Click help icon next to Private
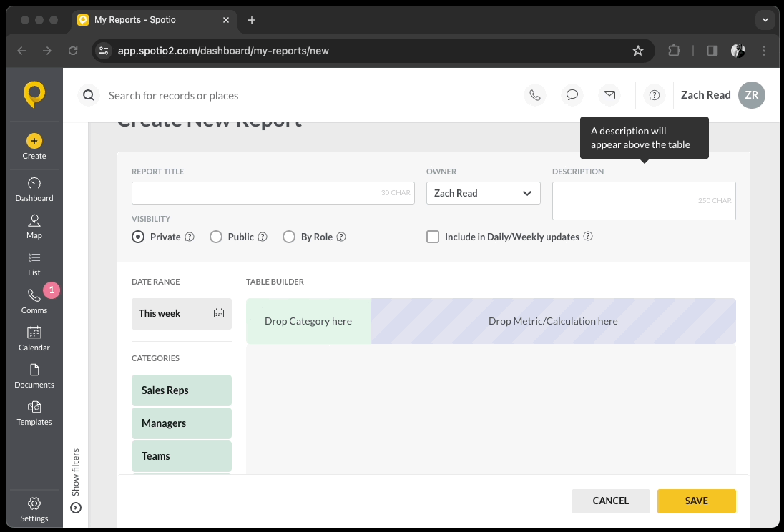This screenshot has height=532, width=784. 190,237
